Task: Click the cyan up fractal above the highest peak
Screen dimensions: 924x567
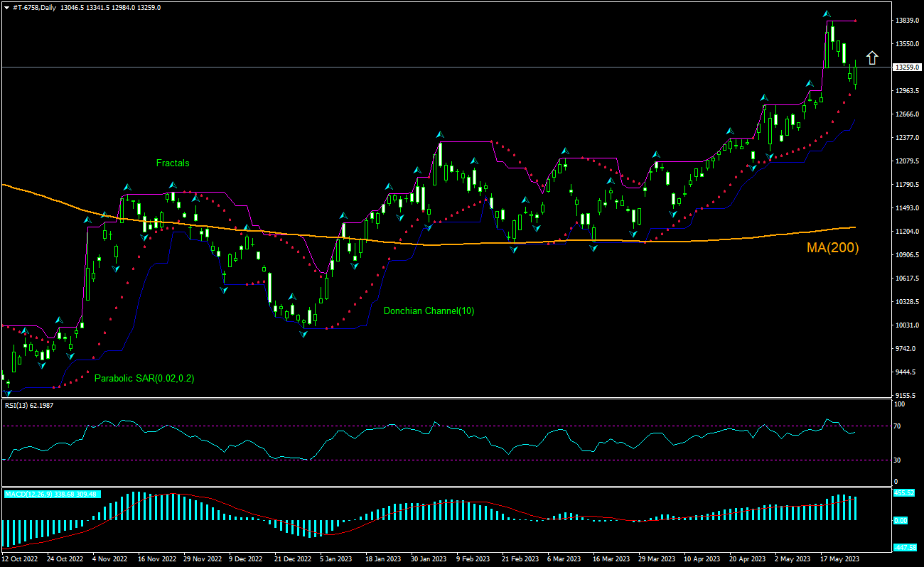Action: click(x=827, y=13)
